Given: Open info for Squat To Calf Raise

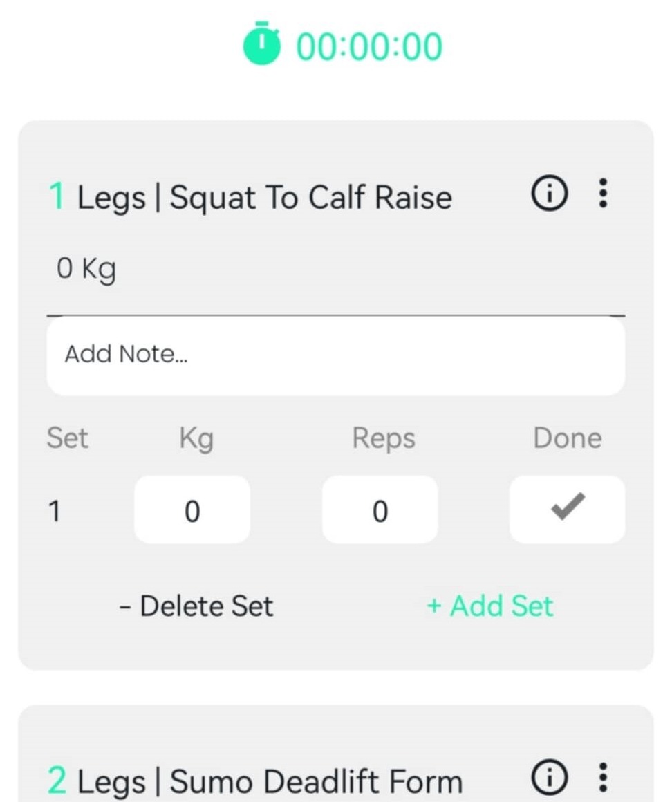Looking at the screenshot, I should (x=549, y=194).
